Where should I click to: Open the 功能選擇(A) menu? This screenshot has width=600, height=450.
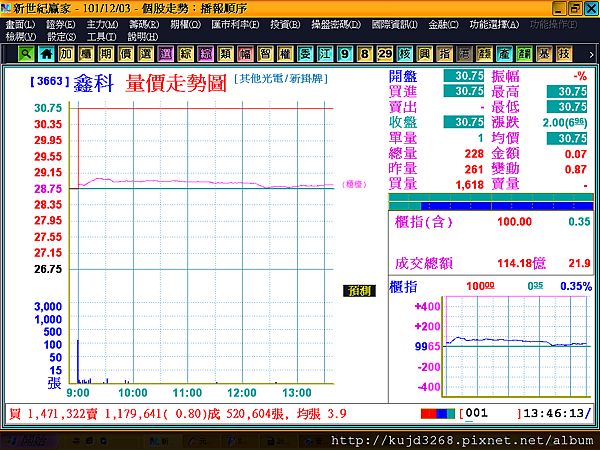[x=494, y=25]
